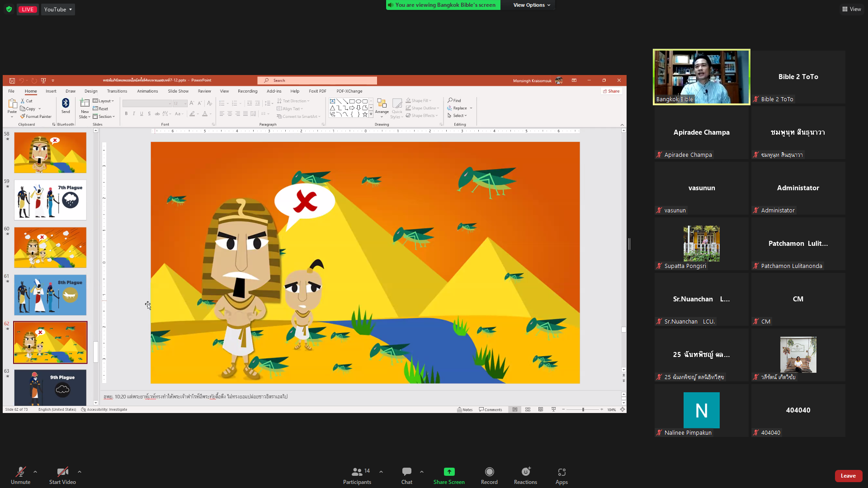Pick the triangle shape in gallery
Viewport: 868px width, 488px height.
click(x=332, y=108)
